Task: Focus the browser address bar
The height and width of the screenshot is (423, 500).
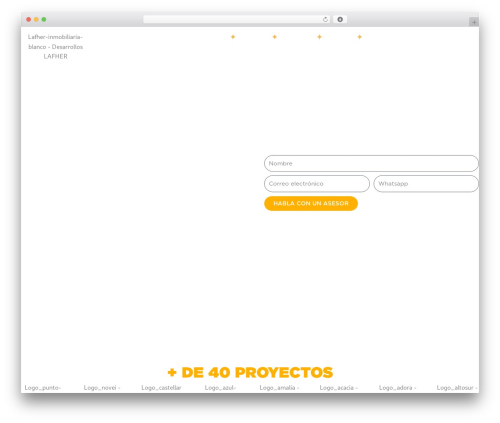Action: click(x=236, y=20)
